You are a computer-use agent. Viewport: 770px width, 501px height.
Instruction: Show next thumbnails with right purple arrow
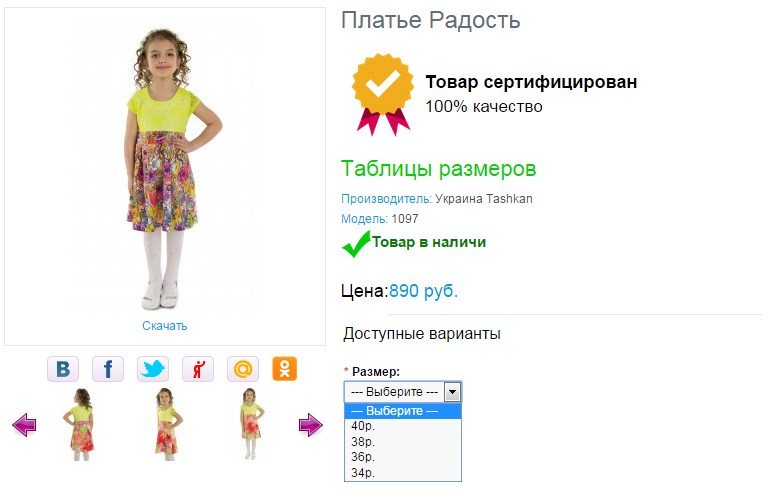(x=310, y=424)
